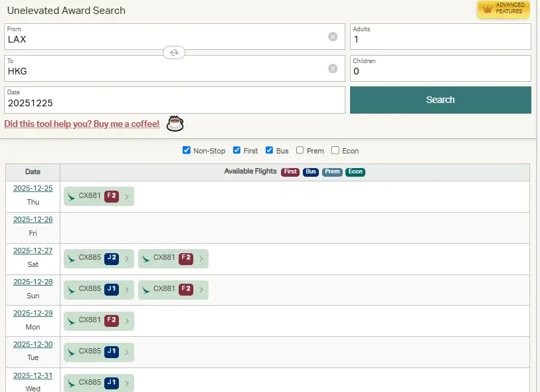Focus the Adults count field
Viewport: 540px width, 392px height.
coord(440,37)
